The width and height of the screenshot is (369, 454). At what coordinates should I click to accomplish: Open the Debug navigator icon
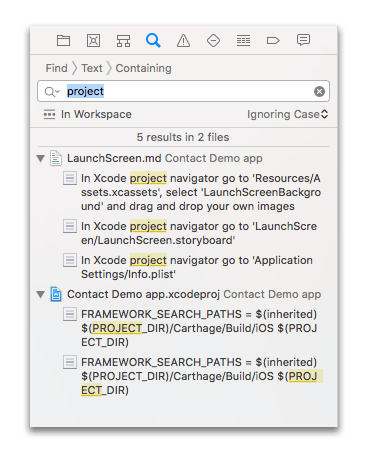243,41
